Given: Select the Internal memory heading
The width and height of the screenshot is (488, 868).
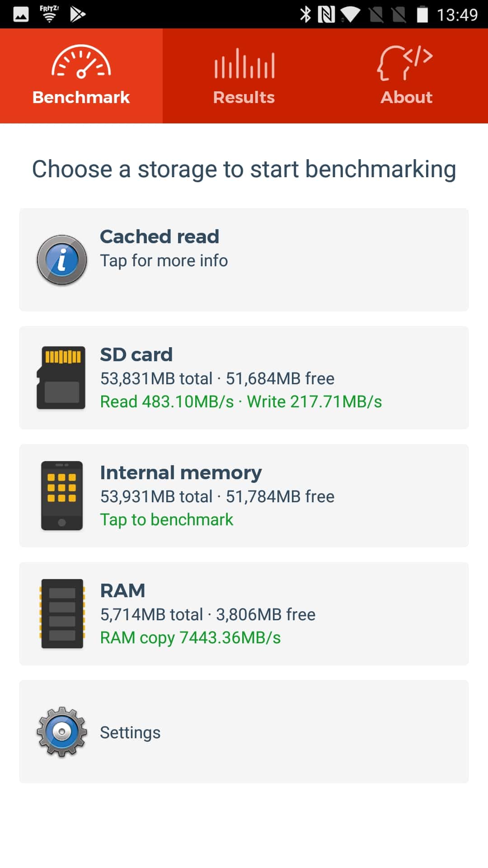Looking at the screenshot, I should [x=181, y=472].
